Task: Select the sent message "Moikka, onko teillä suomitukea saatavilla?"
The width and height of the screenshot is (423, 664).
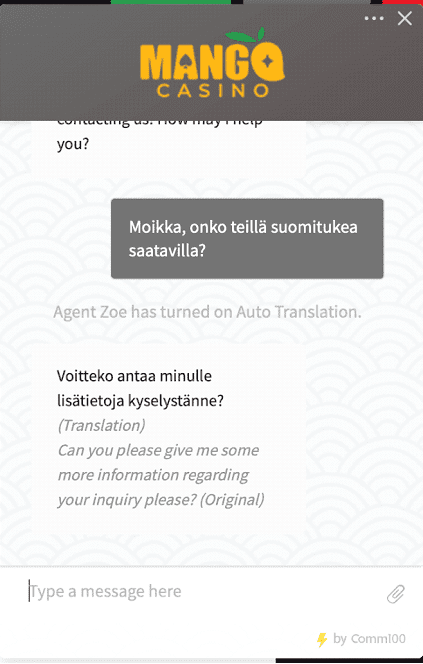Action: point(247,238)
